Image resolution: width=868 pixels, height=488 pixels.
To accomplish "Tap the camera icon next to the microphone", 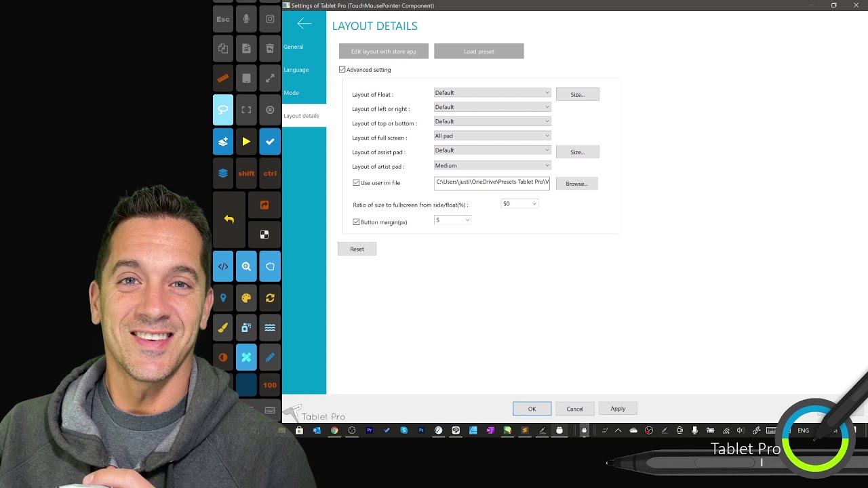I will 270,19.
